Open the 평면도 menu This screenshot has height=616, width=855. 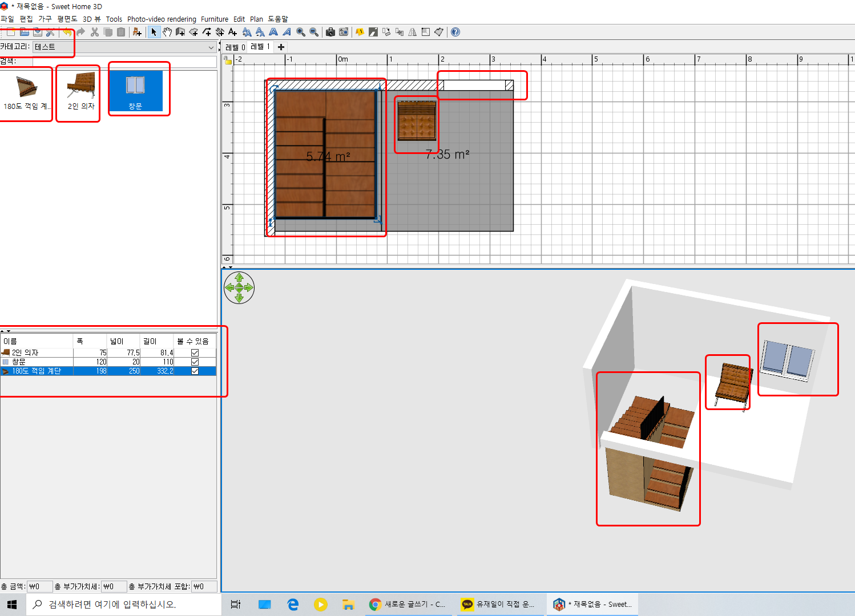pos(67,19)
